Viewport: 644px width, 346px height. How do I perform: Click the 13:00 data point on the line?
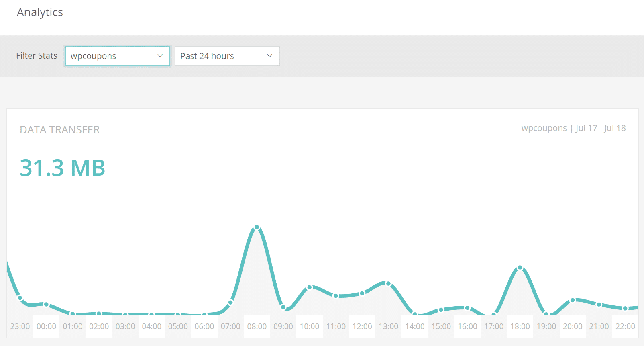tap(388, 284)
